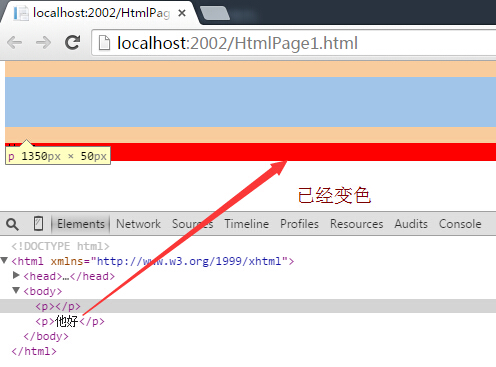Open a new browser tab
The height and width of the screenshot is (367, 496).
click(x=215, y=14)
